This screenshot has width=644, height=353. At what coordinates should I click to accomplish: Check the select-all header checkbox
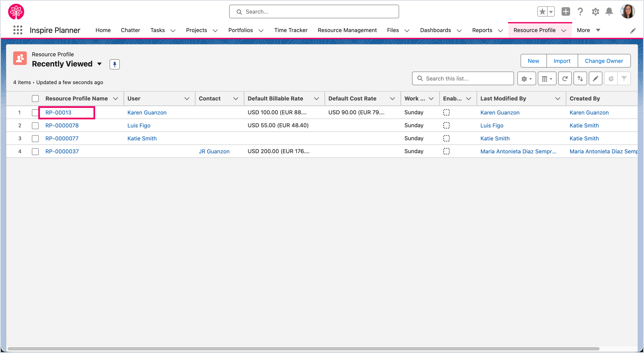35,99
